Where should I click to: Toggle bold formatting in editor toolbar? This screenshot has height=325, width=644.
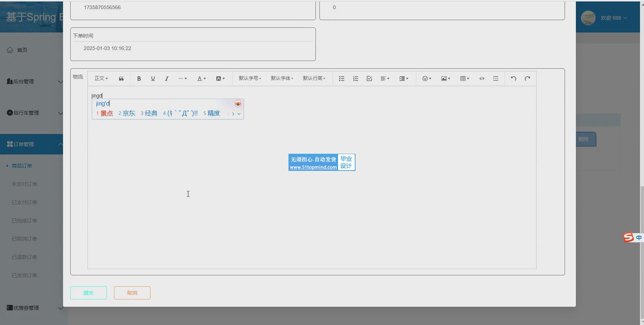pos(139,79)
